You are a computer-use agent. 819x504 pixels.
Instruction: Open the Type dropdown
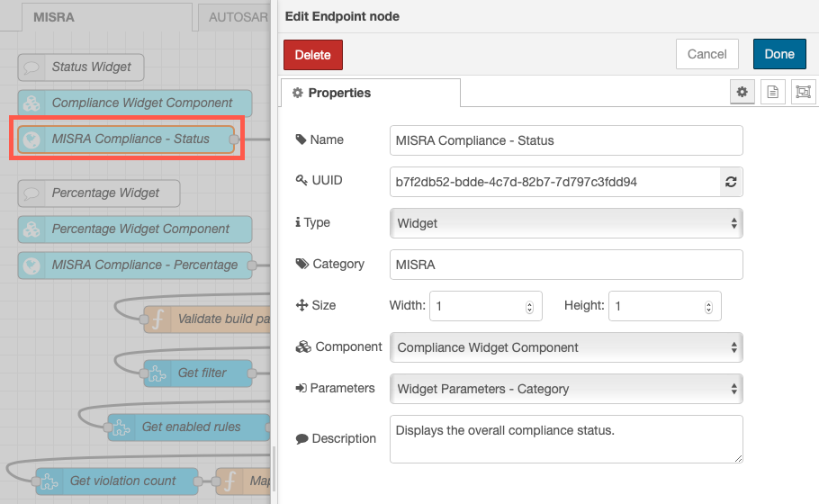coord(566,223)
